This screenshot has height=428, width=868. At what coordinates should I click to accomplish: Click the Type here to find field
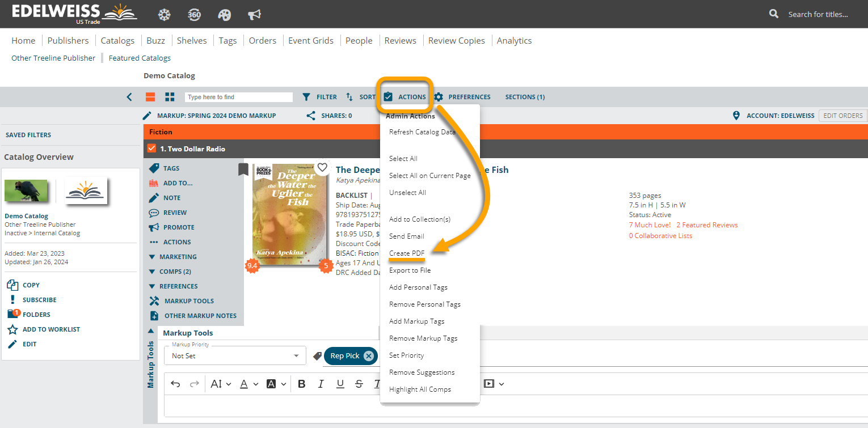click(x=239, y=97)
